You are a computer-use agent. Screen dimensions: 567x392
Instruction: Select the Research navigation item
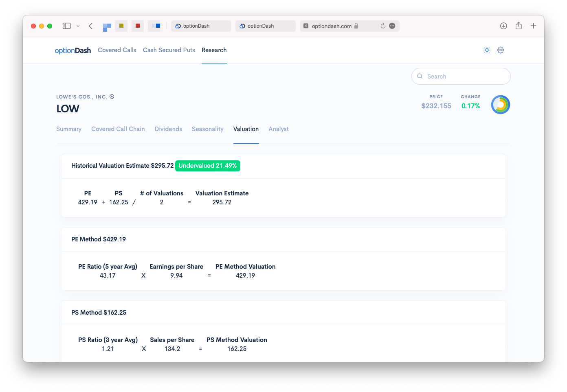[214, 50]
